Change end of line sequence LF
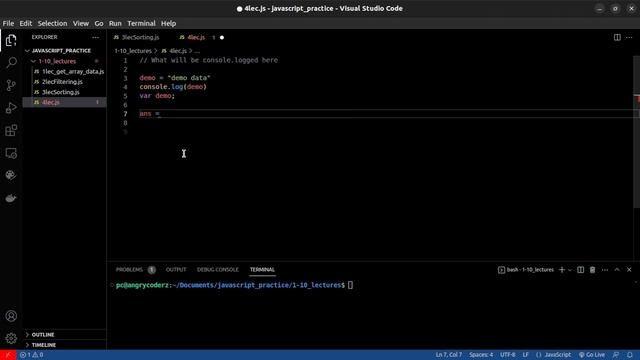This screenshot has width=640, height=360. (x=526, y=355)
